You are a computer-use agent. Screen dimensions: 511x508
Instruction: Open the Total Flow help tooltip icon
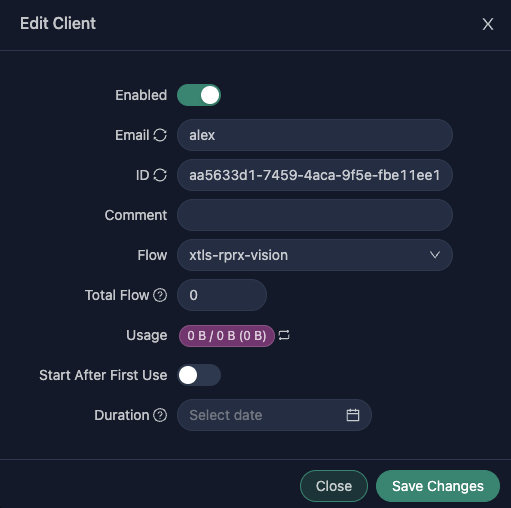click(160, 295)
